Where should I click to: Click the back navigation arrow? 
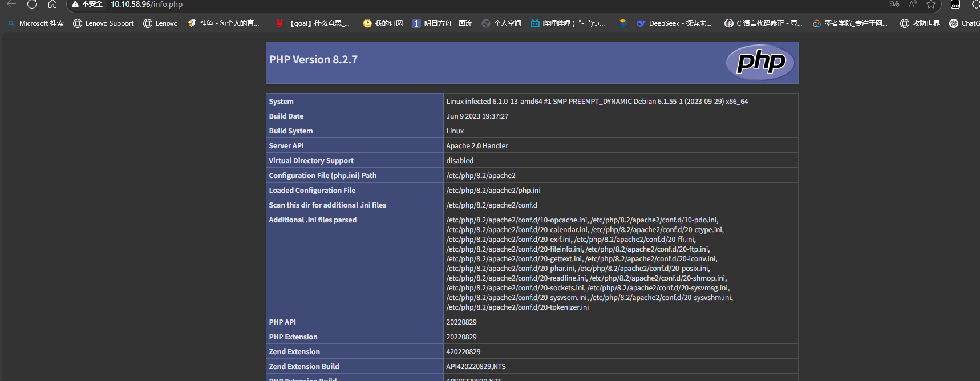click(11, 5)
